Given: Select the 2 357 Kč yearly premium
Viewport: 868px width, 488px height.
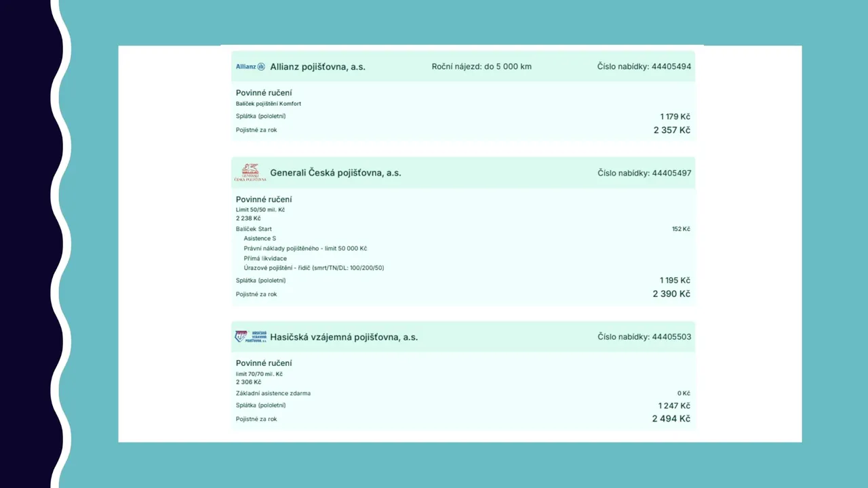Looking at the screenshot, I should [x=672, y=130].
